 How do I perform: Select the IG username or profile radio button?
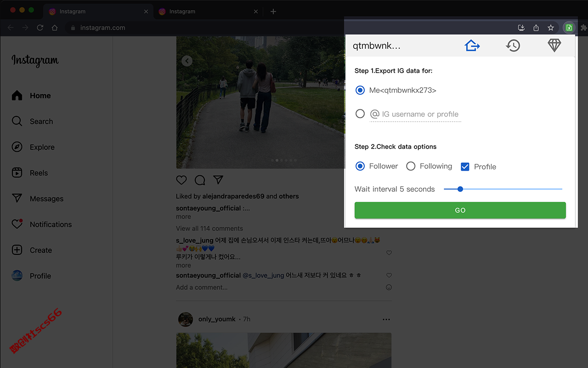click(x=360, y=114)
